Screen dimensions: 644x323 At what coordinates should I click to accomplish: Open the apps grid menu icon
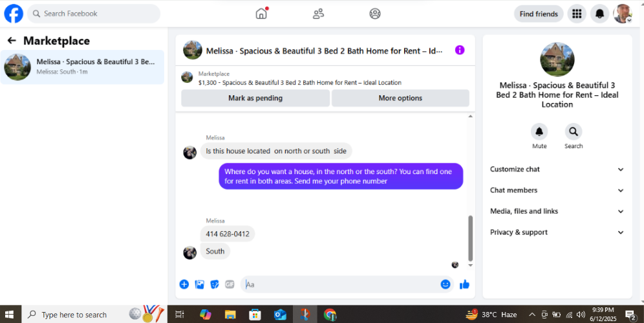point(577,14)
